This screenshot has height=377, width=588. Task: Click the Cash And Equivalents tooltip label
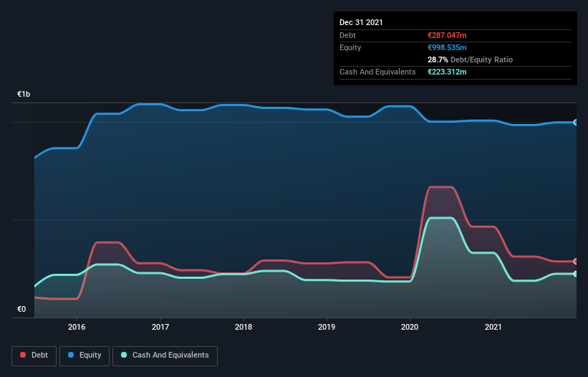click(x=377, y=72)
